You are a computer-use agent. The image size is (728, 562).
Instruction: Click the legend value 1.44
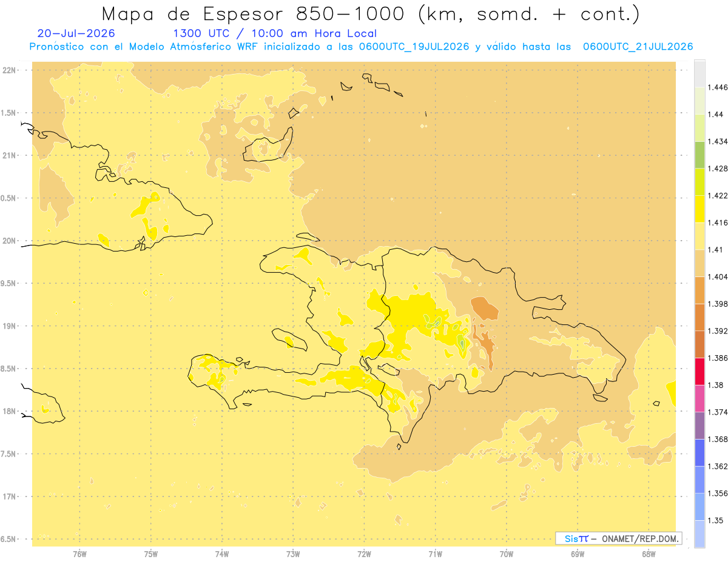pyautogui.click(x=716, y=115)
